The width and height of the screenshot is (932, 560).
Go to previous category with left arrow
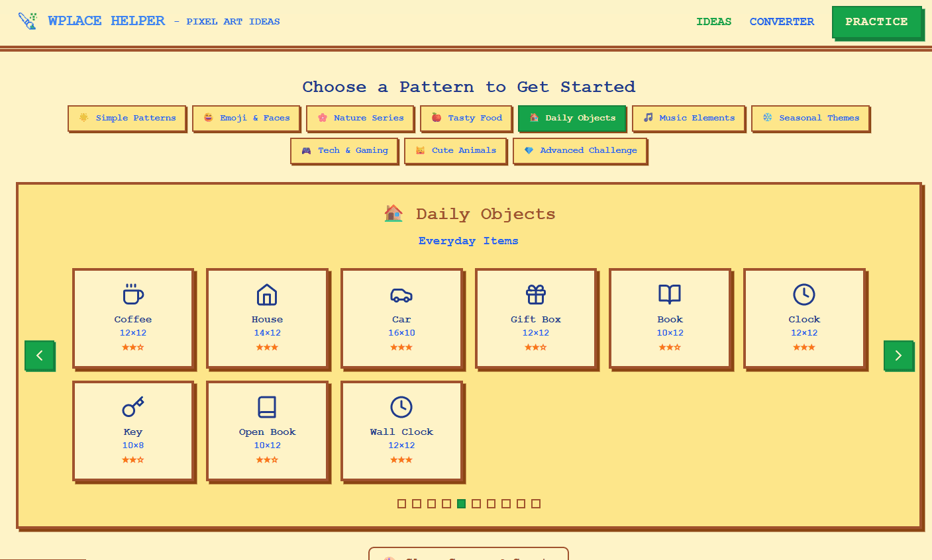click(40, 355)
